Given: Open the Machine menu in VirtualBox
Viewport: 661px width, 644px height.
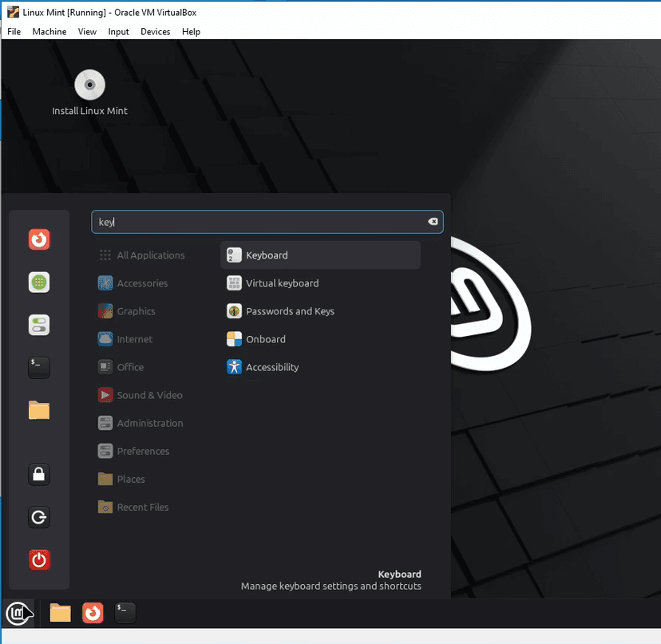Looking at the screenshot, I should (x=49, y=32).
